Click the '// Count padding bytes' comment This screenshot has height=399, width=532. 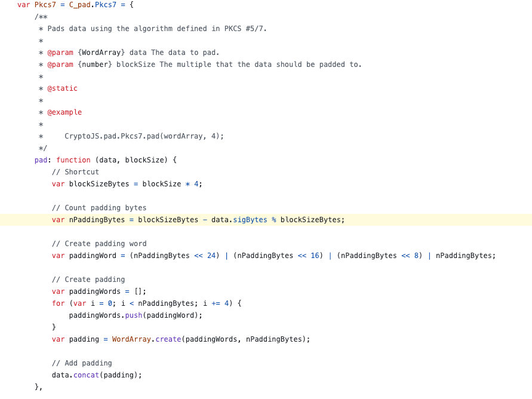99,208
